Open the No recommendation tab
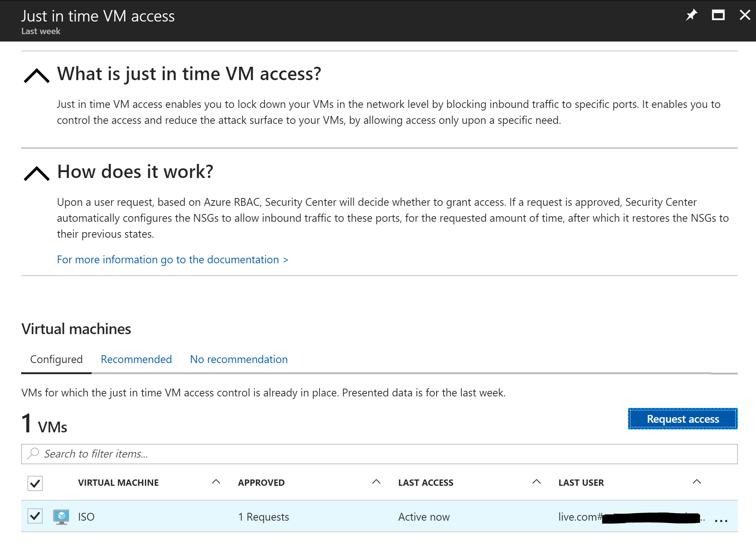The image size is (756, 554). pyautogui.click(x=239, y=359)
